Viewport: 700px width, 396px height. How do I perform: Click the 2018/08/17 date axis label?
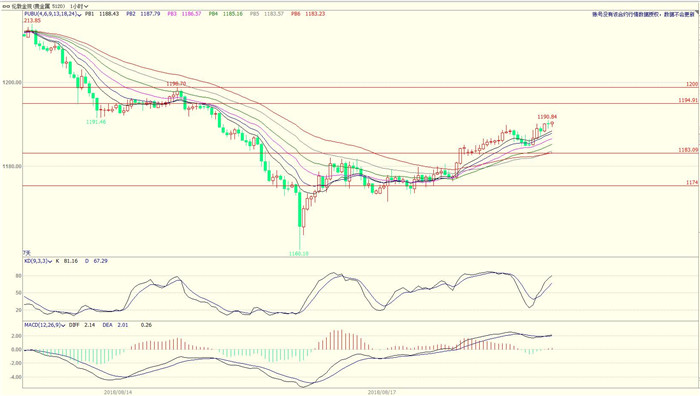(382, 392)
